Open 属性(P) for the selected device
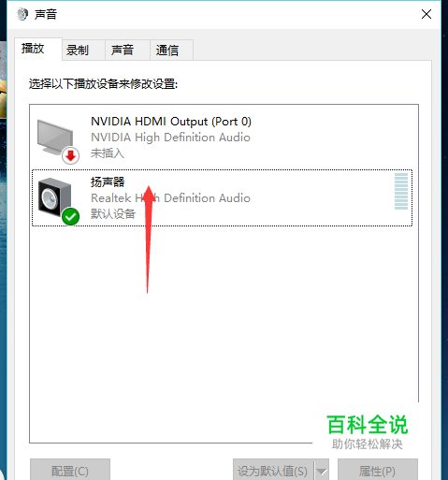 (378, 470)
